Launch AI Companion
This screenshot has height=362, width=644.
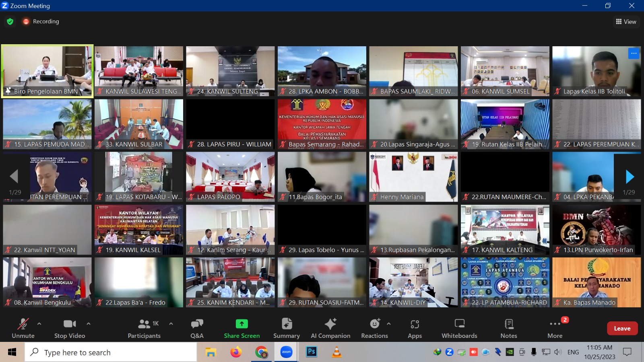330,328
